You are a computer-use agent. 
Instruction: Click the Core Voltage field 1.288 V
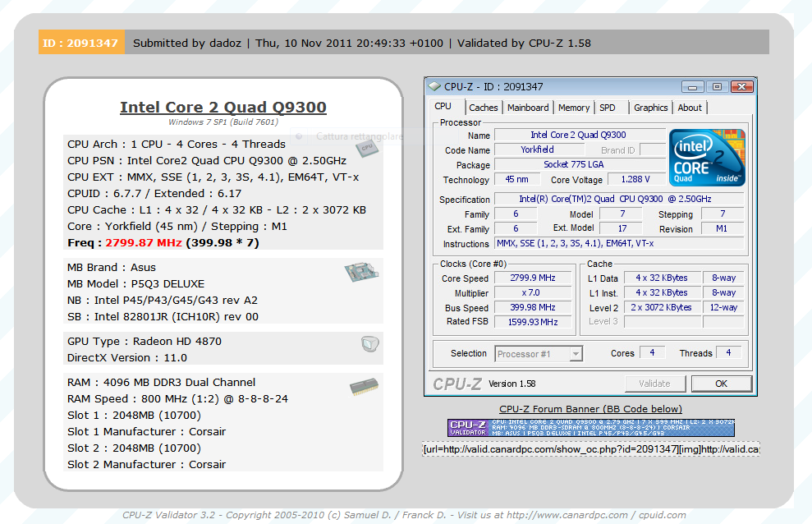pos(636,179)
